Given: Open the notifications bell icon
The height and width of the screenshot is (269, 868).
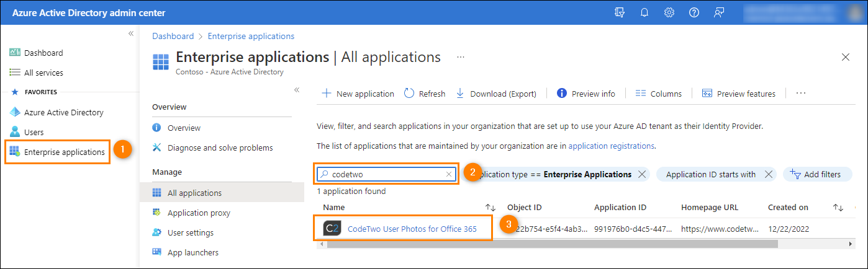Looking at the screenshot, I should click(x=644, y=12).
